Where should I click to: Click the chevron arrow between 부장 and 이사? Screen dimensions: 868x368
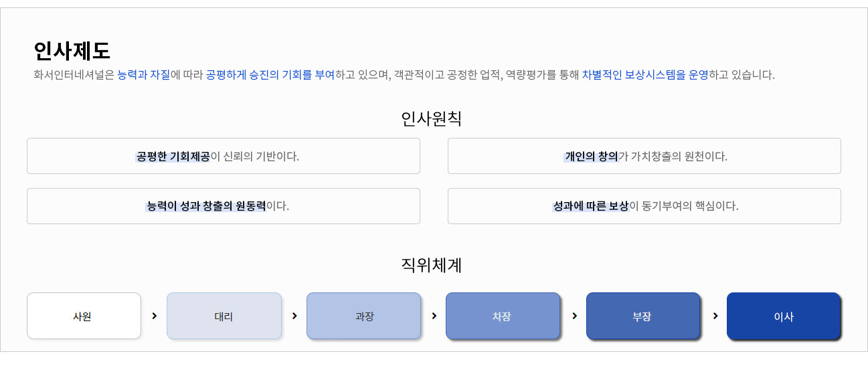[x=714, y=316]
